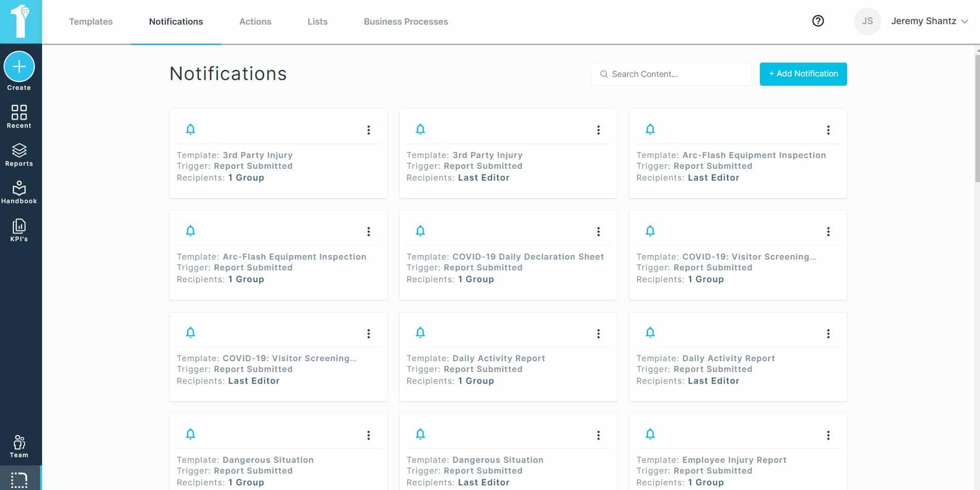Focus the Search Content field
980x490 pixels.
coord(671,74)
